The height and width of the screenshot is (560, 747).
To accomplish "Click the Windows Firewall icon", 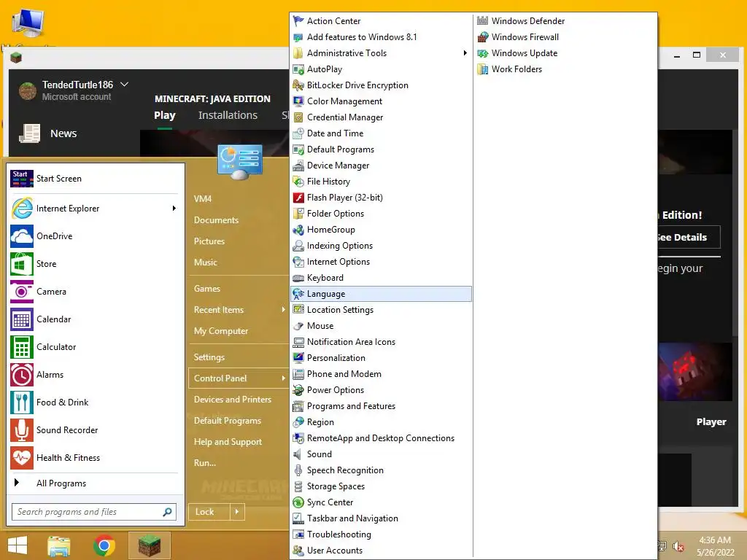I will 483,37.
